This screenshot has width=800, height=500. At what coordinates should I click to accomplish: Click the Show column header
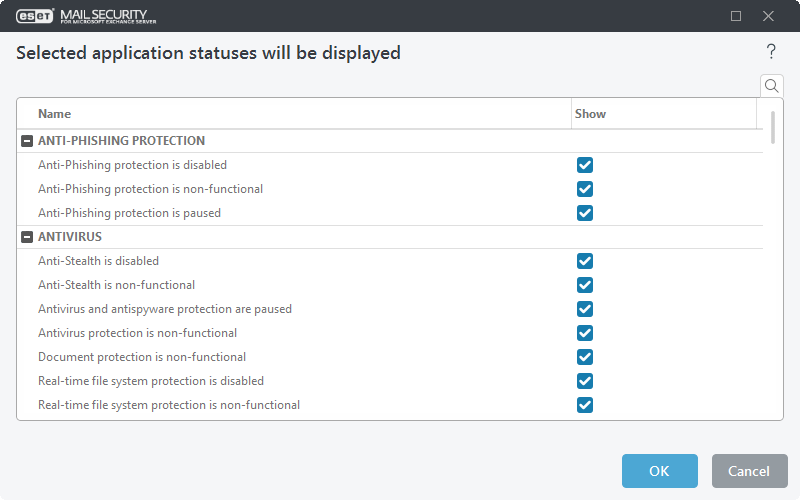(x=590, y=114)
